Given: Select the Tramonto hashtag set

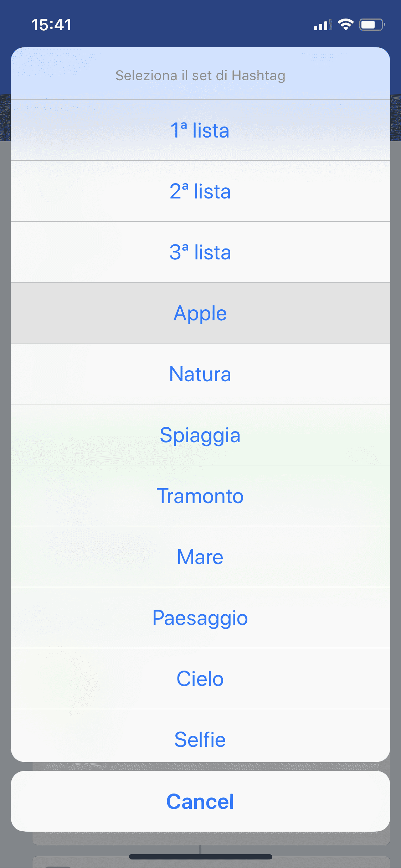Looking at the screenshot, I should 200,496.
